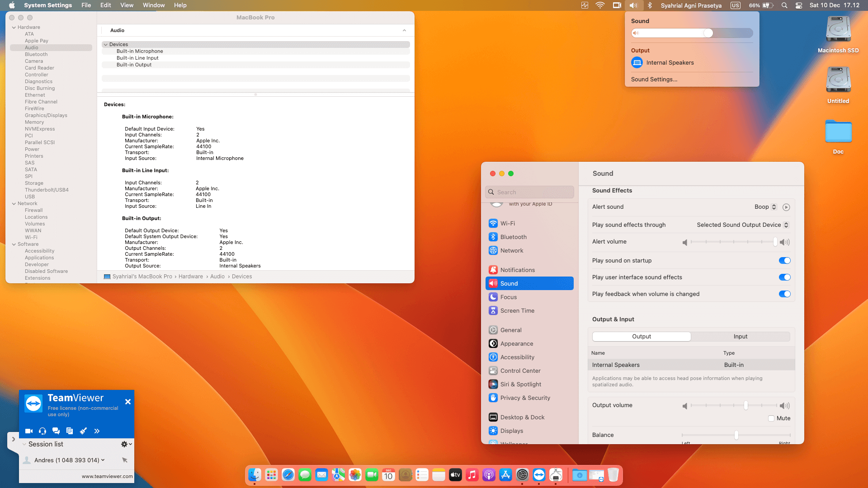Image resolution: width=868 pixels, height=488 pixels.
Task: Play the Boop alert sound preview
Action: click(x=786, y=207)
